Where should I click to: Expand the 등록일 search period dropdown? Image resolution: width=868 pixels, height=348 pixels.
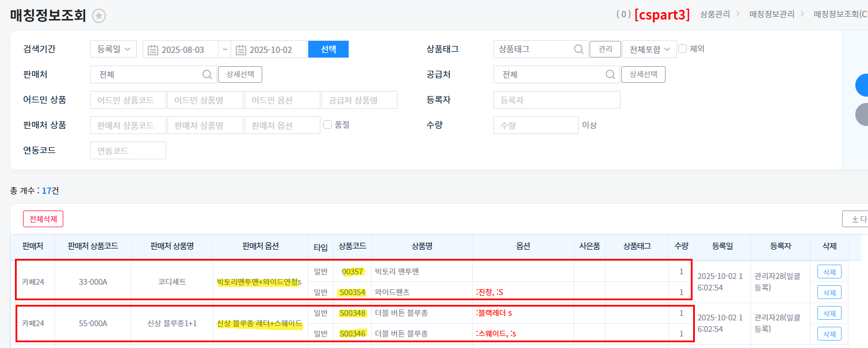point(113,49)
